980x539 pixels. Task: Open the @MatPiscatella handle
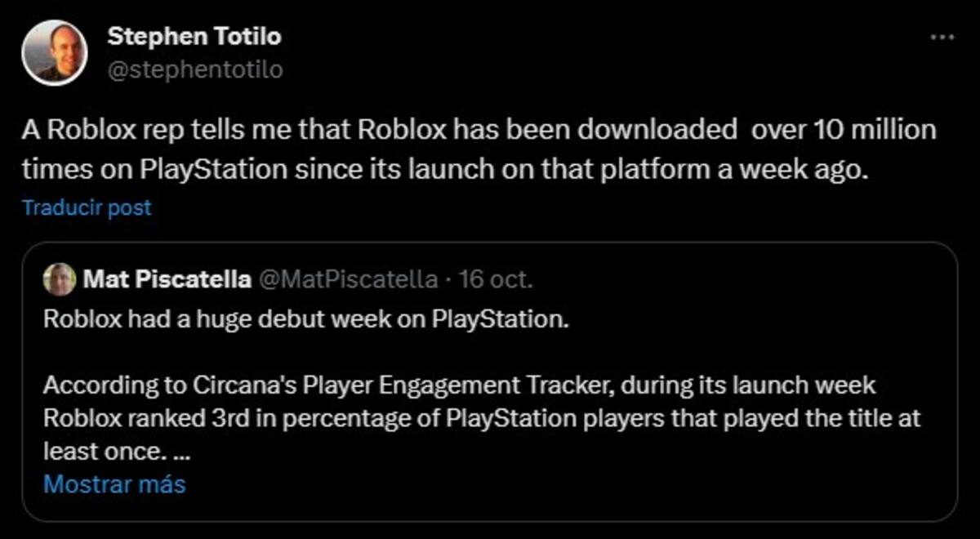tap(347, 280)
